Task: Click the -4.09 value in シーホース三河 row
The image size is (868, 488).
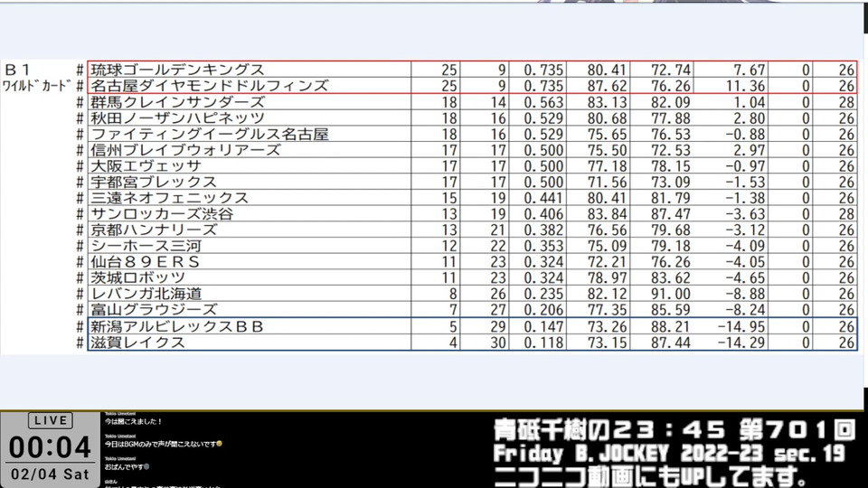Action: [x=746, y=247]
